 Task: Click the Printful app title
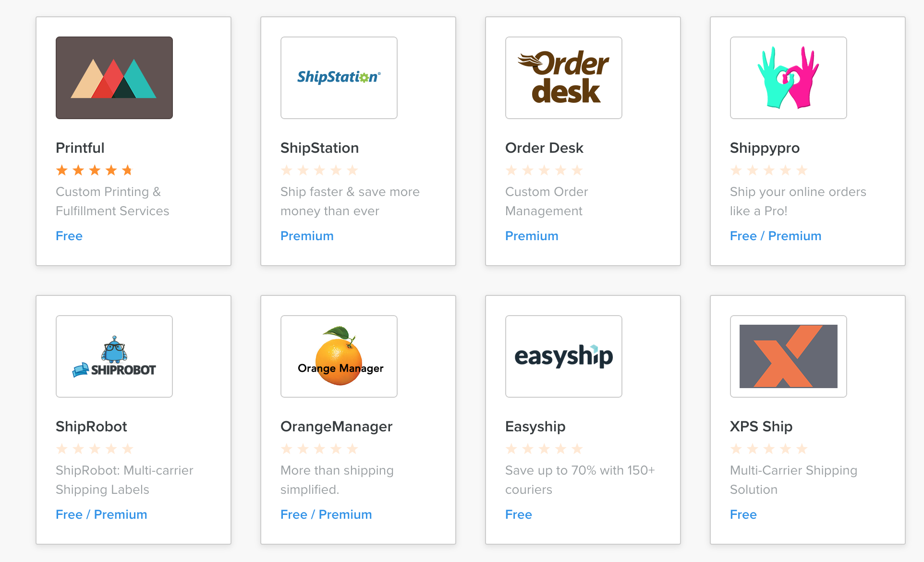80,148
